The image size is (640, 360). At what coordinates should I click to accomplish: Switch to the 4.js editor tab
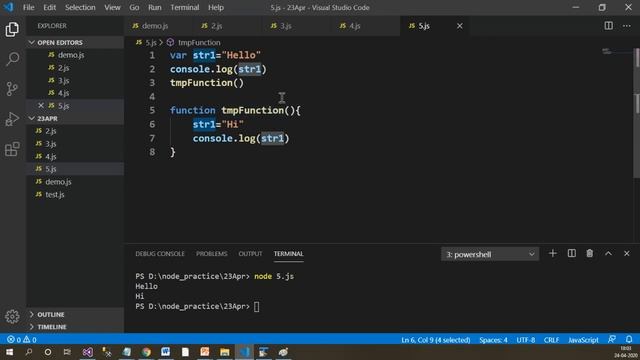tap(365, 26)
